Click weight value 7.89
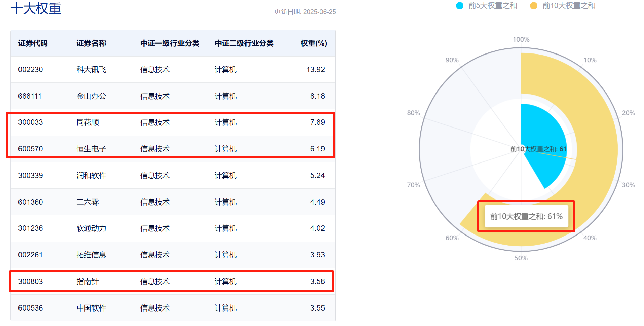Viewport: 644px width, 326px height. tap(317, 122)
